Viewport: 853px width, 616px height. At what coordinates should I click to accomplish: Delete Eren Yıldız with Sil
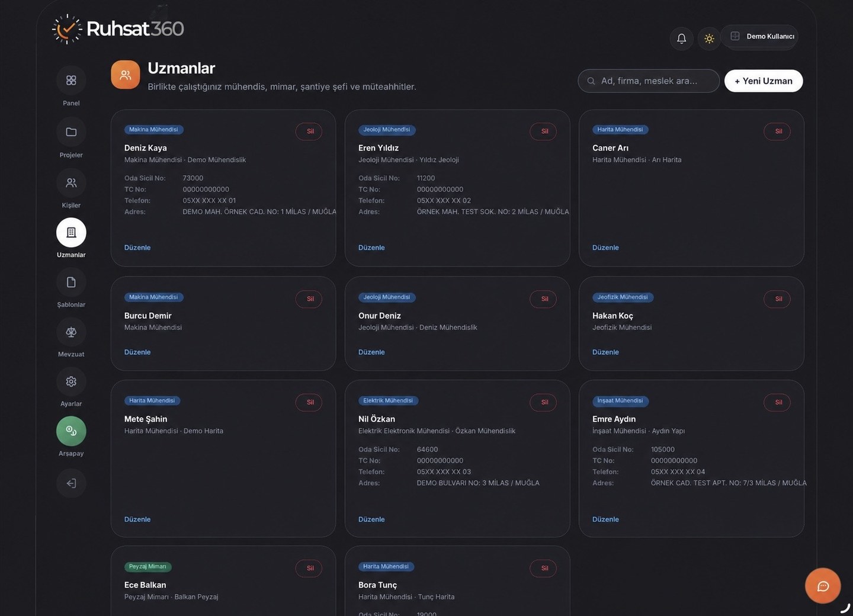click(543, 131)
